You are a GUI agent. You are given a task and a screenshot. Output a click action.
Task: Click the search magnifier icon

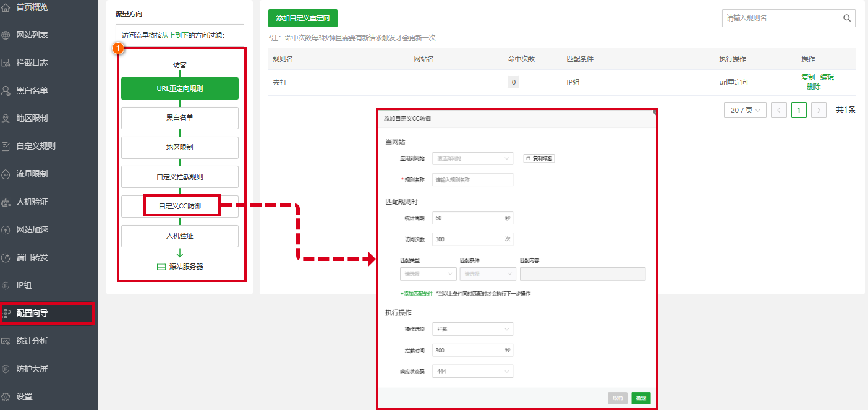click(847, 18)
